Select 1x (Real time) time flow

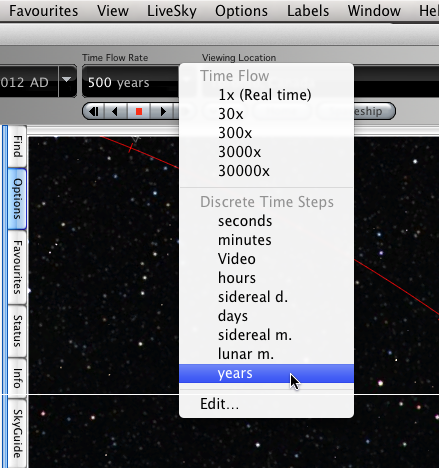266,95
